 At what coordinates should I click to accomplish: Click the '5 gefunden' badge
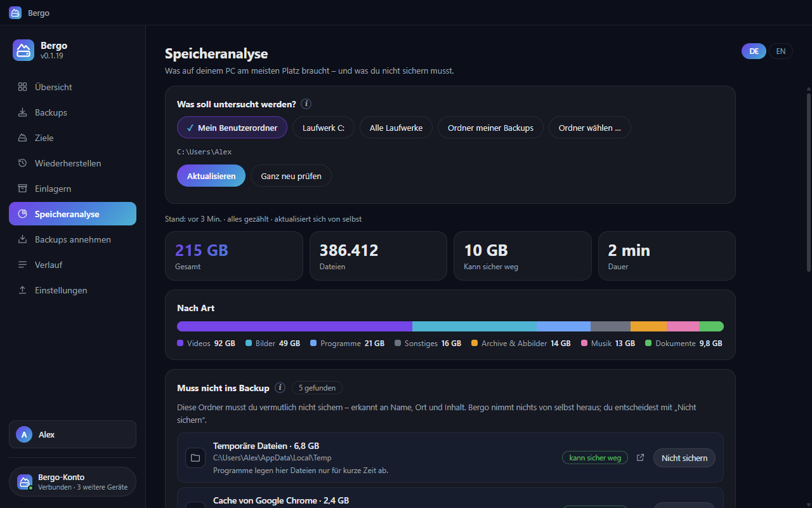(x=317, y=387)
